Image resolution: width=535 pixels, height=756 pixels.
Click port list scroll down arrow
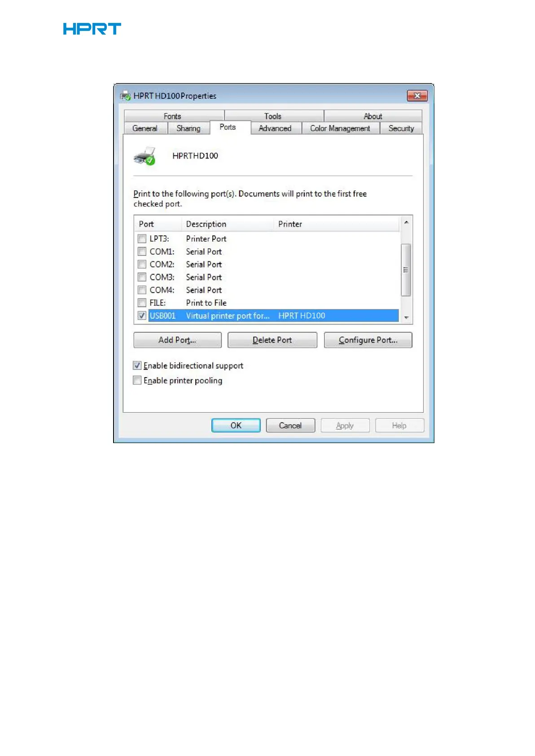point(406,317)
